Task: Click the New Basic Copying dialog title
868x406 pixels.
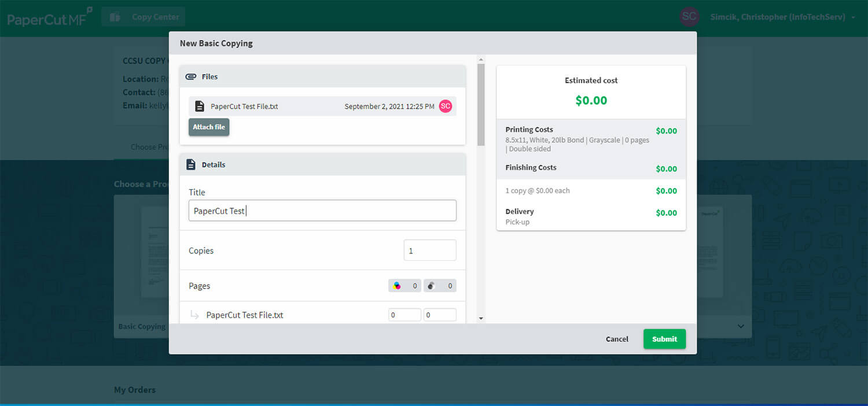Action: coord(216,43)
